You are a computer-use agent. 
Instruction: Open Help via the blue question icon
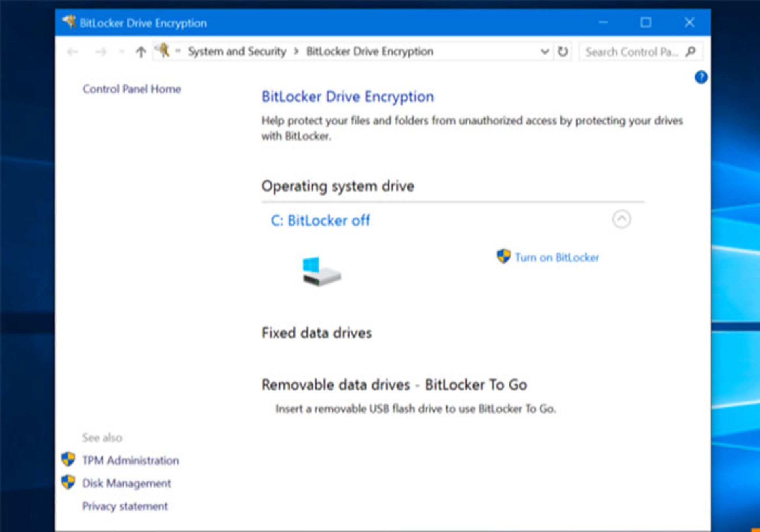pos(701,77)
